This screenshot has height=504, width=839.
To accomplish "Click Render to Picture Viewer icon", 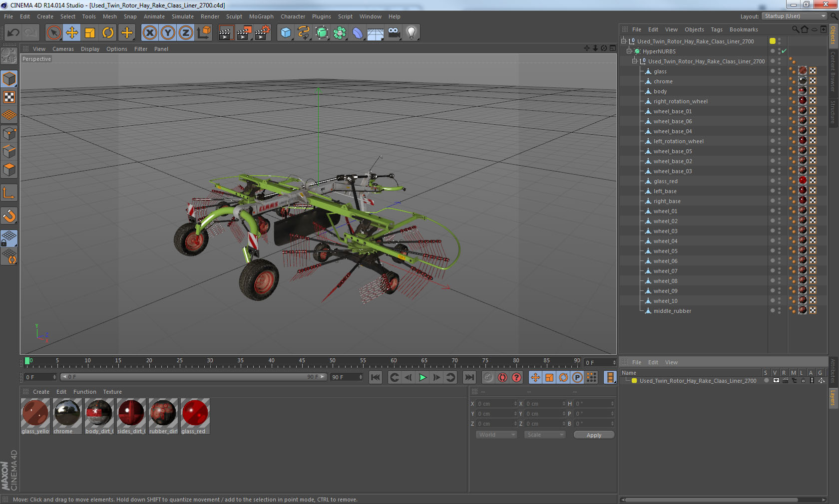I will point(244,33).
